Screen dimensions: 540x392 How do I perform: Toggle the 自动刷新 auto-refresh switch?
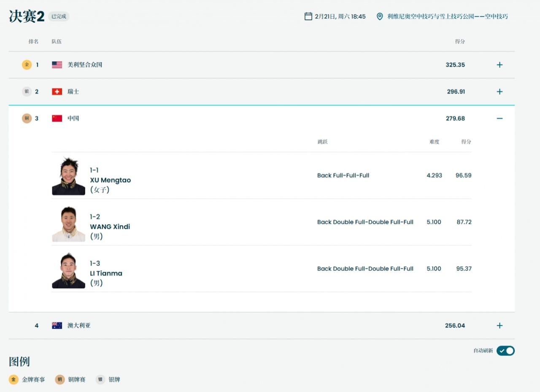pos(505,351)
